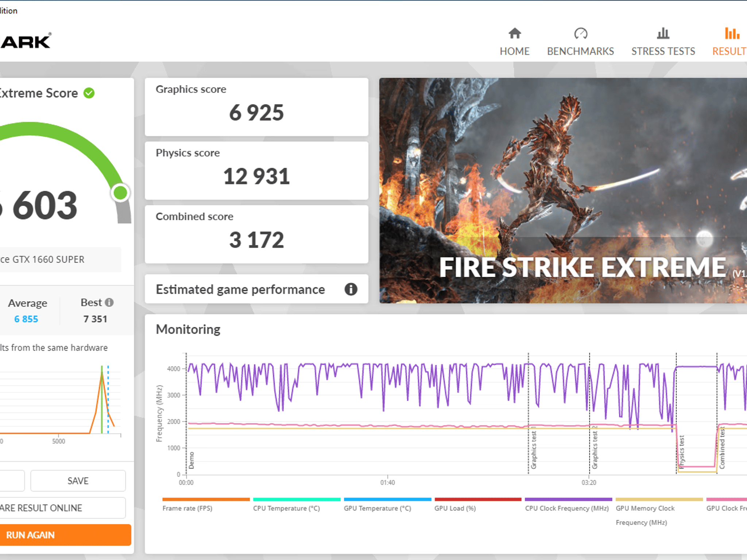This screenshot has width=747, height=560.
Task: Click the green validated checkmark beside Extreme Score
Action: coord(89,93)
